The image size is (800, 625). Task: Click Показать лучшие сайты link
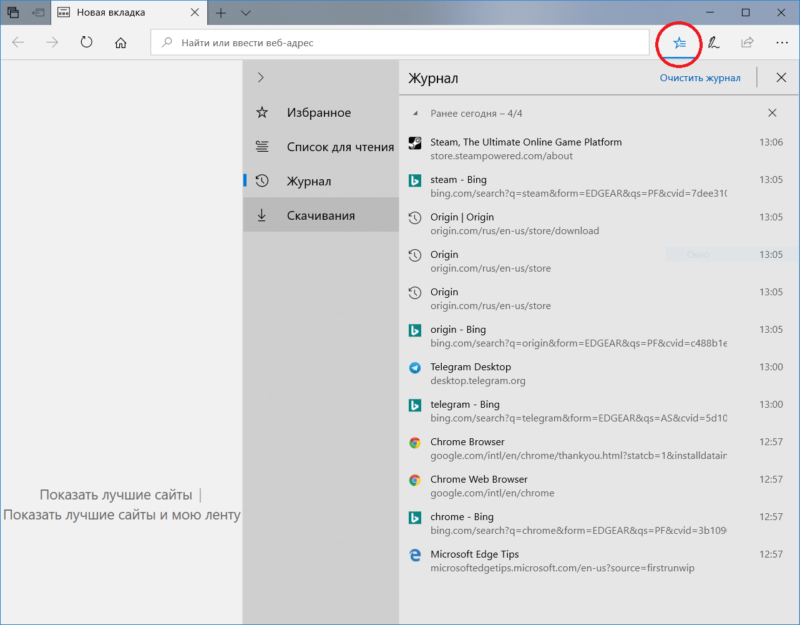click(116, 494)
